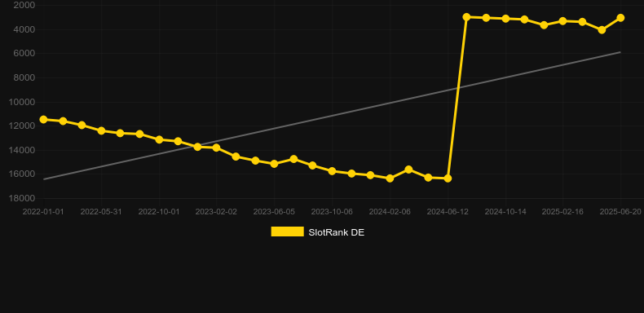644x313 pixels.
Task: Toggle the SlotRank DE legend label
Action: point(336,232)
